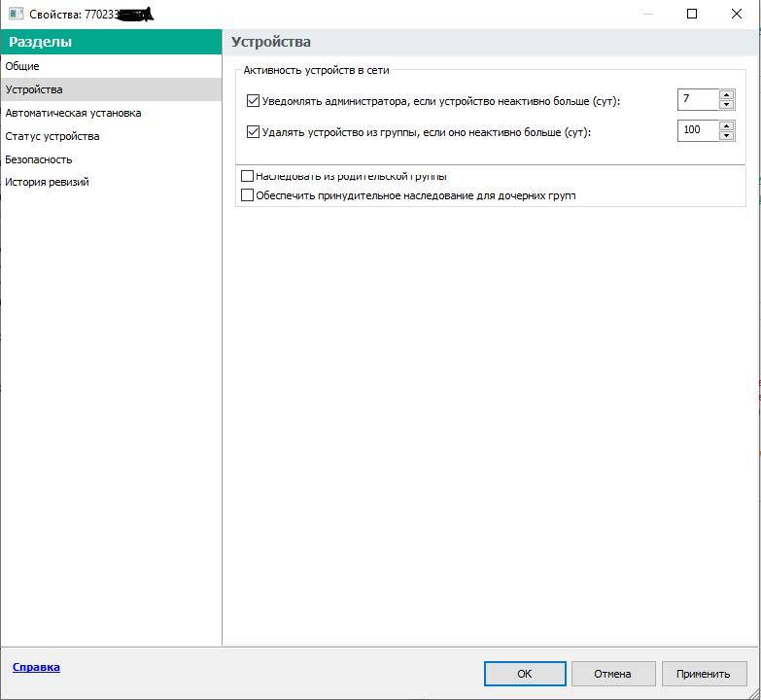Decrease removal days value with down arrow
The image size is (761, 700).
(x=726, y=136)
